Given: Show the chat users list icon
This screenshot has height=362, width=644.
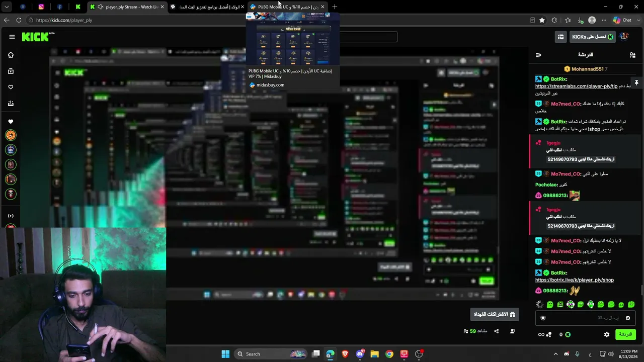Looking at the screenshot, I should click(x=632, y=55).
